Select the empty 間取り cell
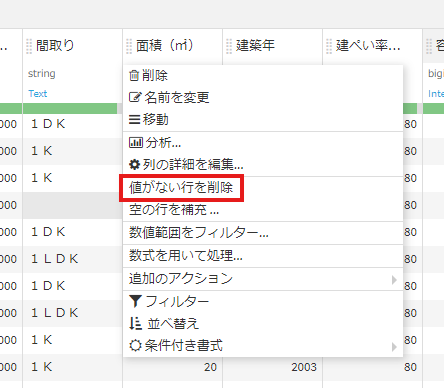 [x=73, y=205]
